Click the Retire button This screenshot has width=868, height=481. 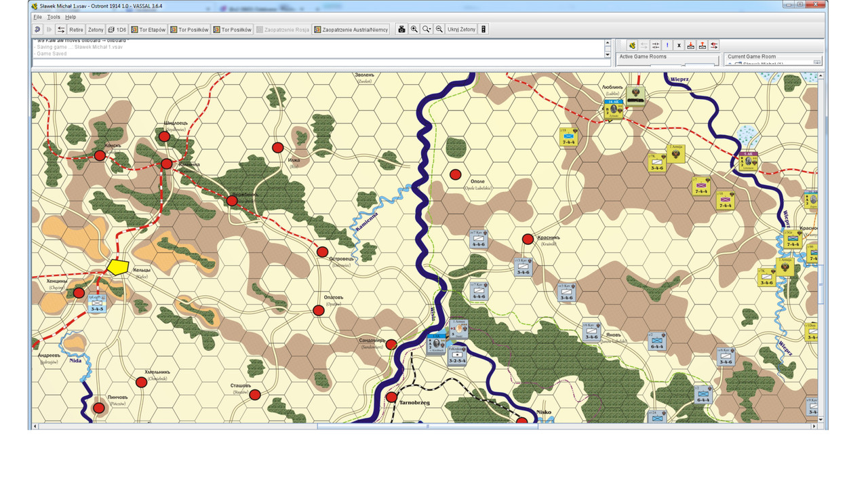click(x=76, y=29)
